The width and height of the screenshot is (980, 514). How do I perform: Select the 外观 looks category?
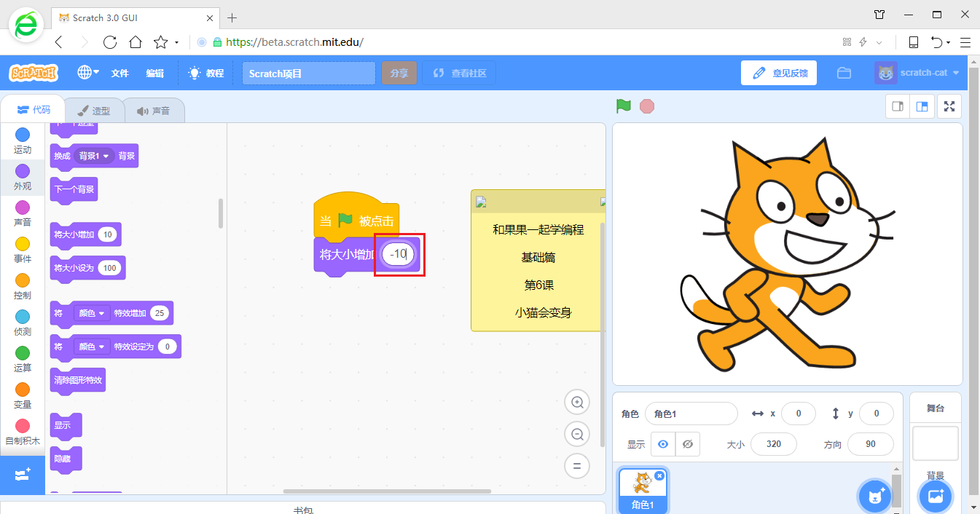pyautogui.click(x=23, y=178)
